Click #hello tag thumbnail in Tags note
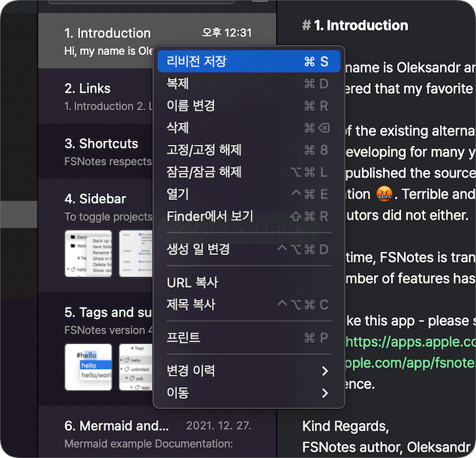476x458 pixels. pyautogui.click(x=88, y=367)
